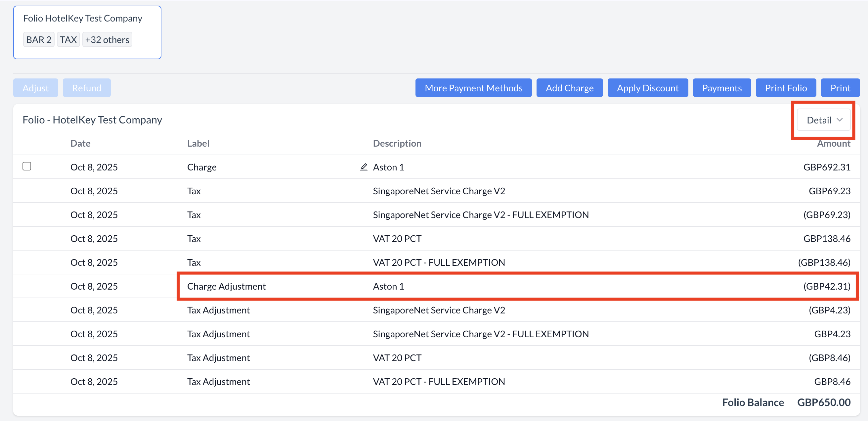Expand the +32 others tag
Image resolution: width=868 pixels, height=421 pixels.
[107, 40]
